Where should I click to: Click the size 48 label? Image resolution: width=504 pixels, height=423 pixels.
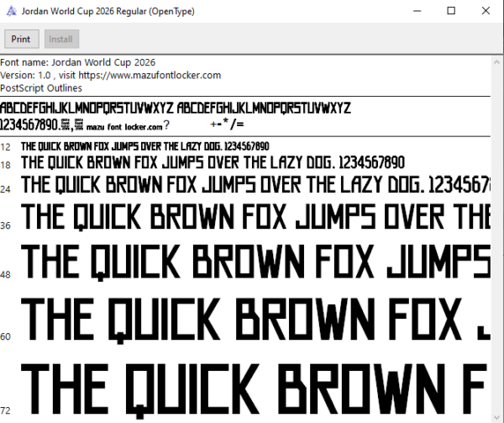click(6, 275)
